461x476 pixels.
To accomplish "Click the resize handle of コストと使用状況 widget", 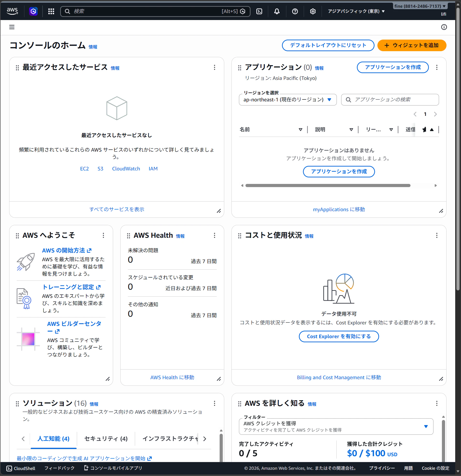I will coord(441,379).
